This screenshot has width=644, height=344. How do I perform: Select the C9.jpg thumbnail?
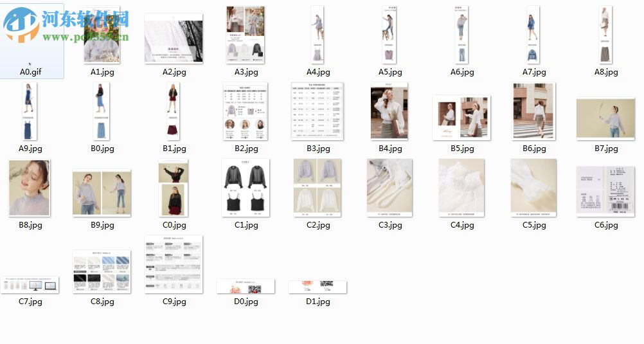click(174, 264)
